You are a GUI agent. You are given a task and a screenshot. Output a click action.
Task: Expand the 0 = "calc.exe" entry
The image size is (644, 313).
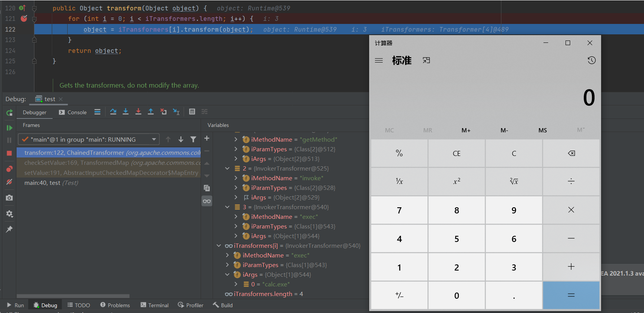236,284
